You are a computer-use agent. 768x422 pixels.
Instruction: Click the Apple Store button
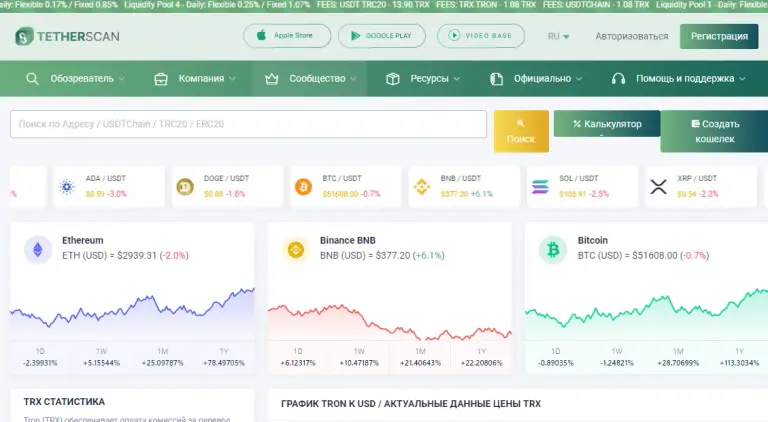point(287,36)
